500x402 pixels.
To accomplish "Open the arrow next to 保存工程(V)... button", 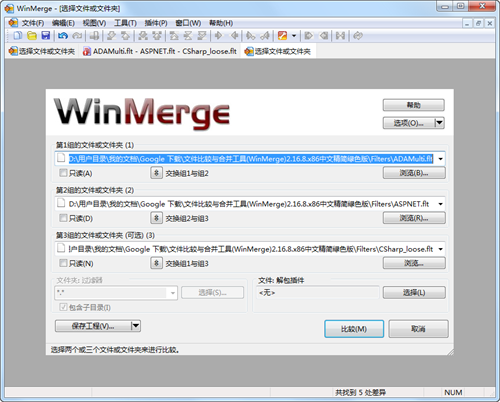I will tap(136, 326).
